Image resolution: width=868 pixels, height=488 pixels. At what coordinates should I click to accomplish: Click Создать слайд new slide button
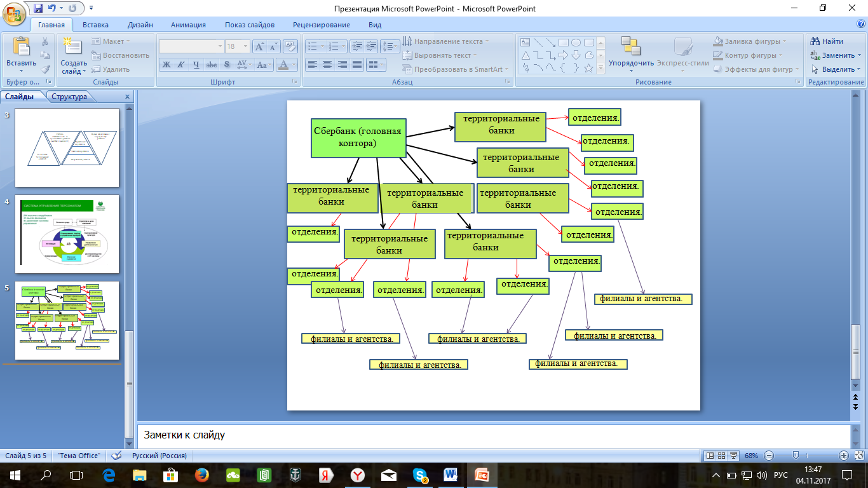click(x=74, y=55)
